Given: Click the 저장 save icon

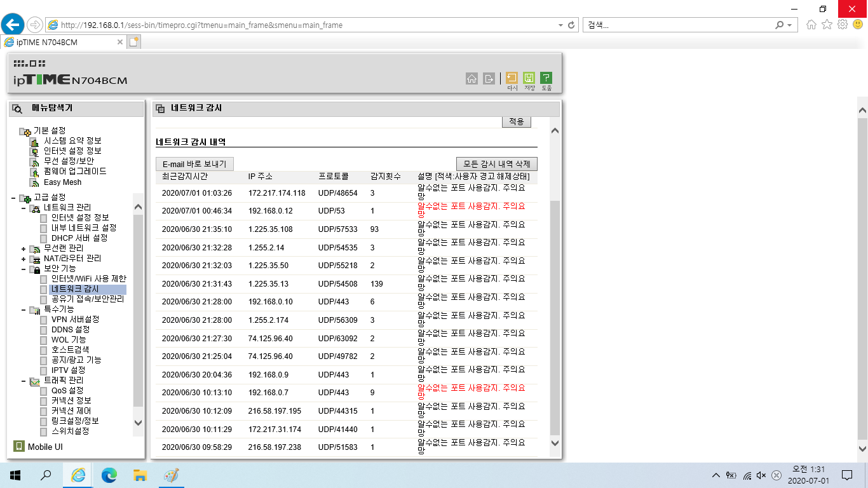Looking at the screenshot, I should 529,78.
